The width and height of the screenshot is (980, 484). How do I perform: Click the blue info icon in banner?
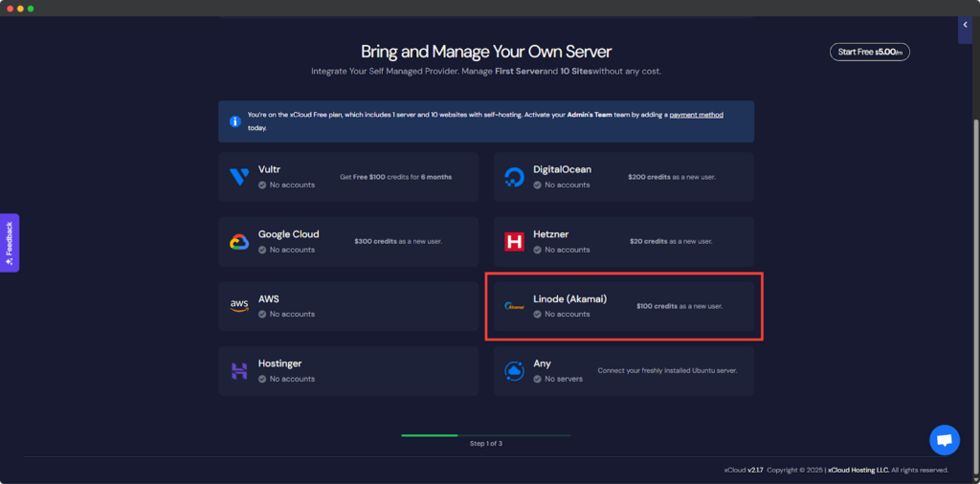pos(234,121)
